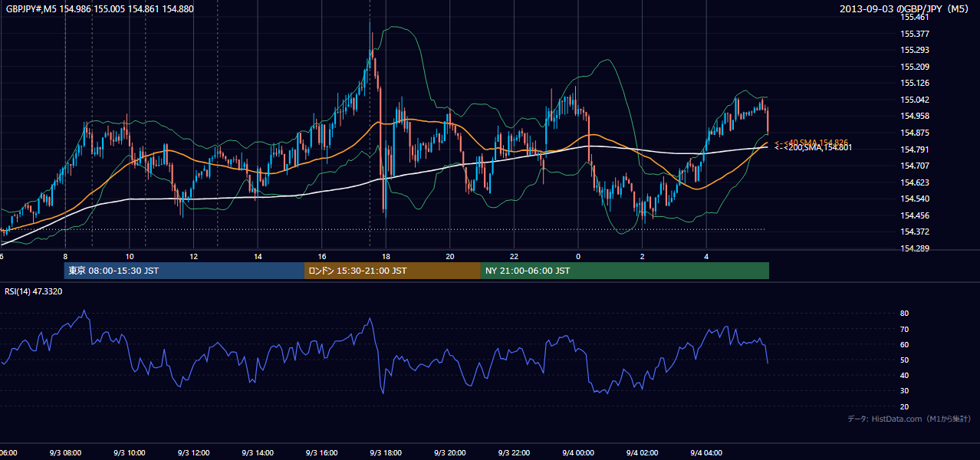Select the NY 21:00-06:00 JST session bar
This screenshot has height=460, width=980.
tap(625, 271)
